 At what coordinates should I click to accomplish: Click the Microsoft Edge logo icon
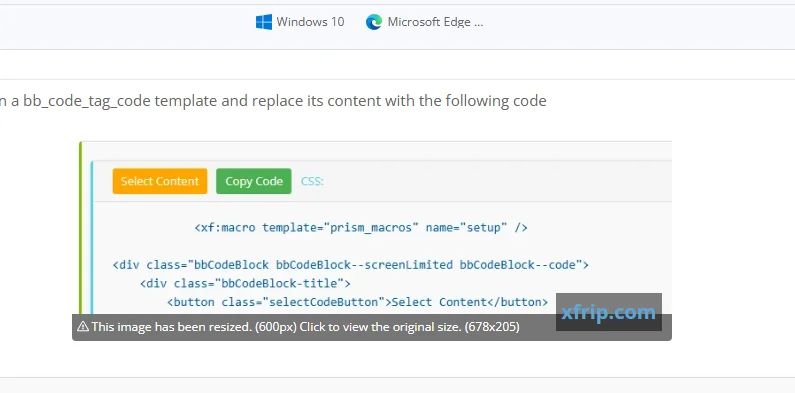tap(374, 22)
